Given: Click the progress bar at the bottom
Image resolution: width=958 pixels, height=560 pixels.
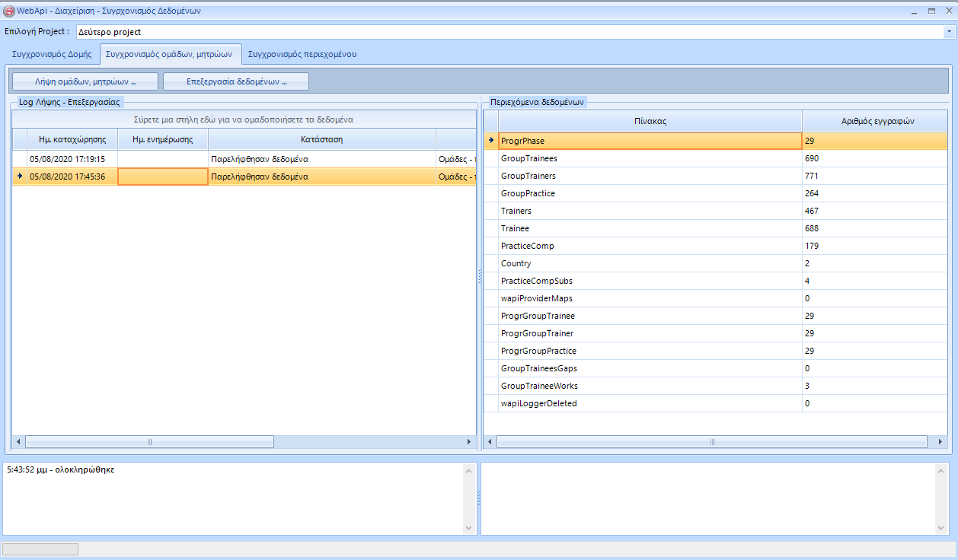Looking at the screenshot, I should pos(40,549).
